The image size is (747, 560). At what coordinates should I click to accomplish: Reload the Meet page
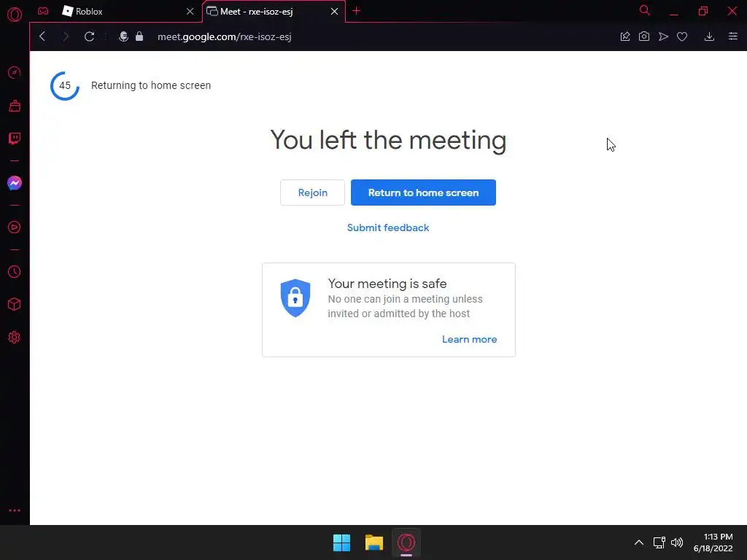[89, 36]
